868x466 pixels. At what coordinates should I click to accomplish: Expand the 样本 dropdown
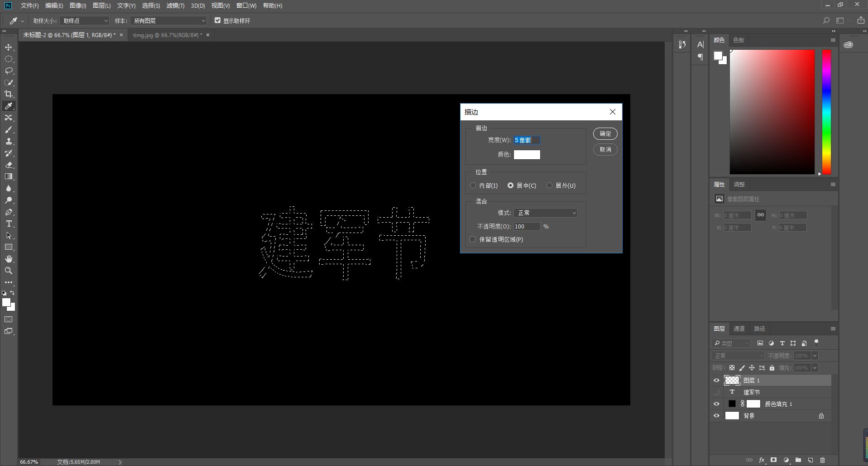(168, 21)
